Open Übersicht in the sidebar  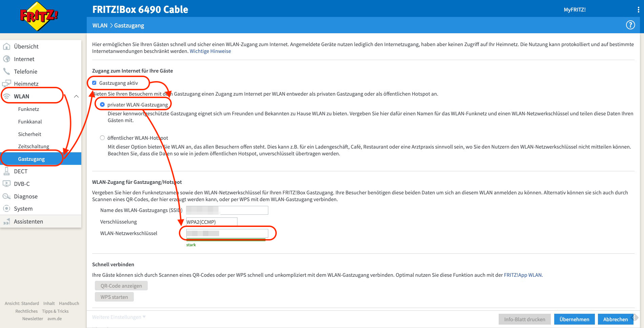(26, 46)
